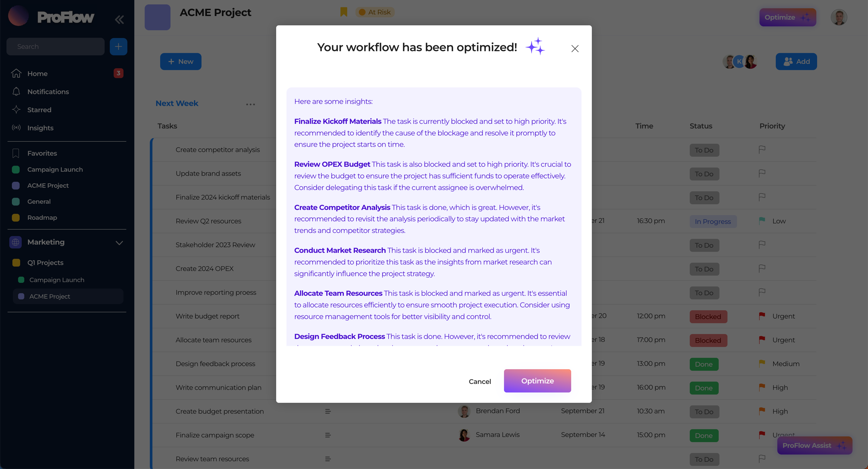Image resolution: width=868 pixels, height=469 pixels.
Task: Click the Optimize button in the dialog
Action: tap(537, 381)
